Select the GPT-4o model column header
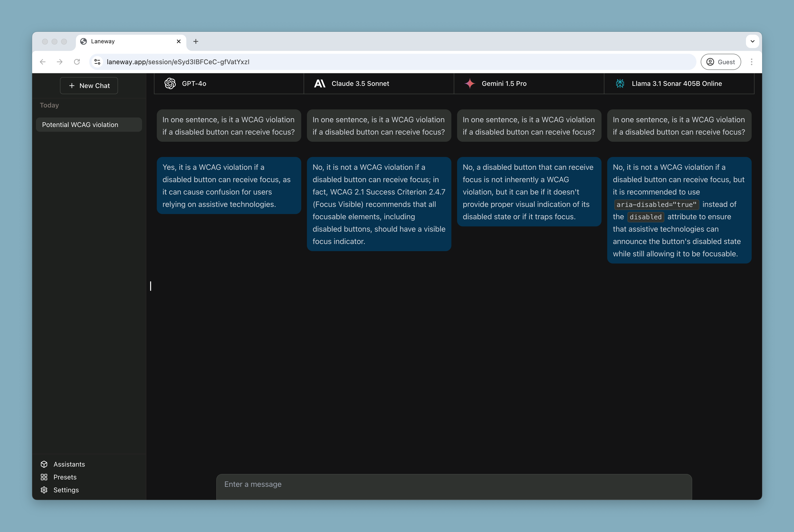The height and width of the screenshot is (532, 794). click(229, 83)
